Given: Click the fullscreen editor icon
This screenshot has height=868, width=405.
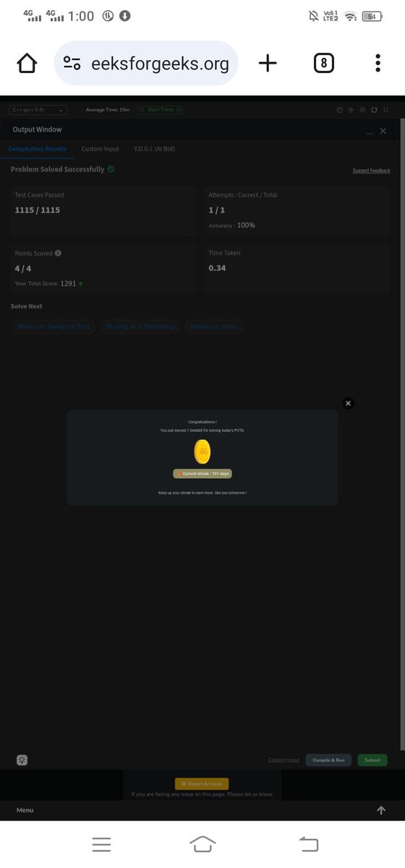Looking at the screenshot, I should click(x=385, y=110).
